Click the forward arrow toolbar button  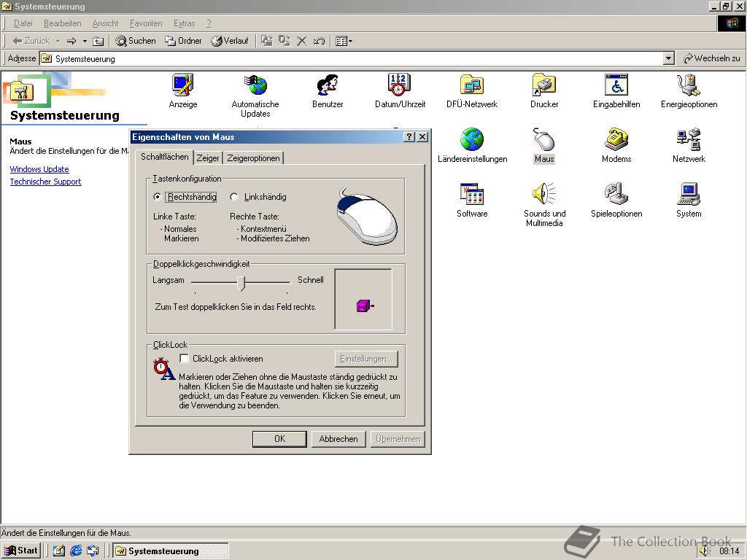click(71, 41)
